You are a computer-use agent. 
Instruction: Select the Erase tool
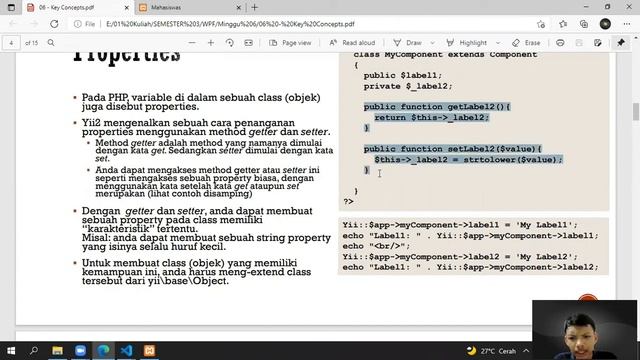[526, 42]
